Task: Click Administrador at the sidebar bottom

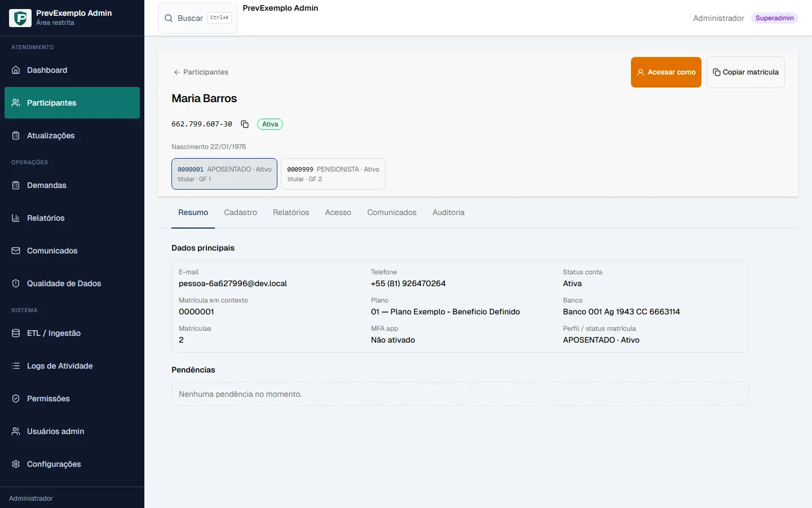Action: [31, 498]
